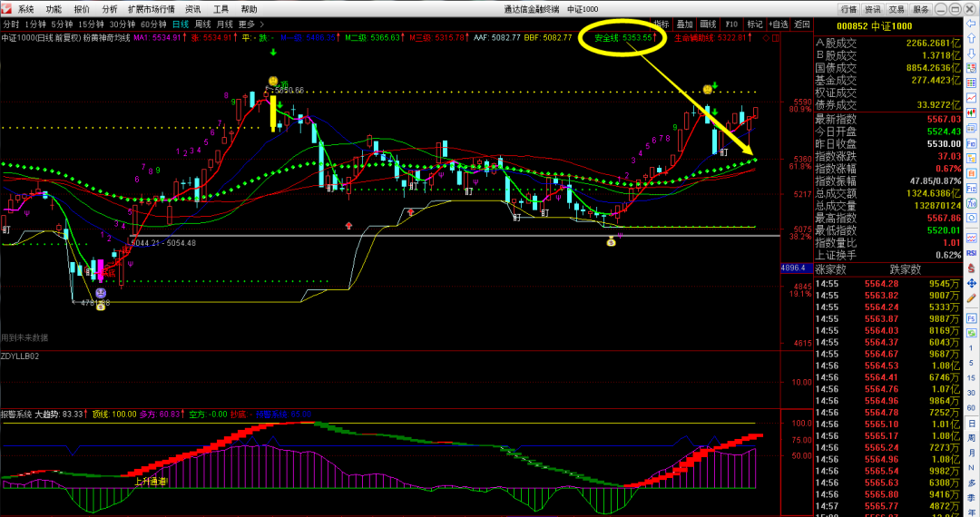Switch to 1分钟 chart period
This screenshot has width=980, height=517.
pyautogui.click(x=35, y=24)
